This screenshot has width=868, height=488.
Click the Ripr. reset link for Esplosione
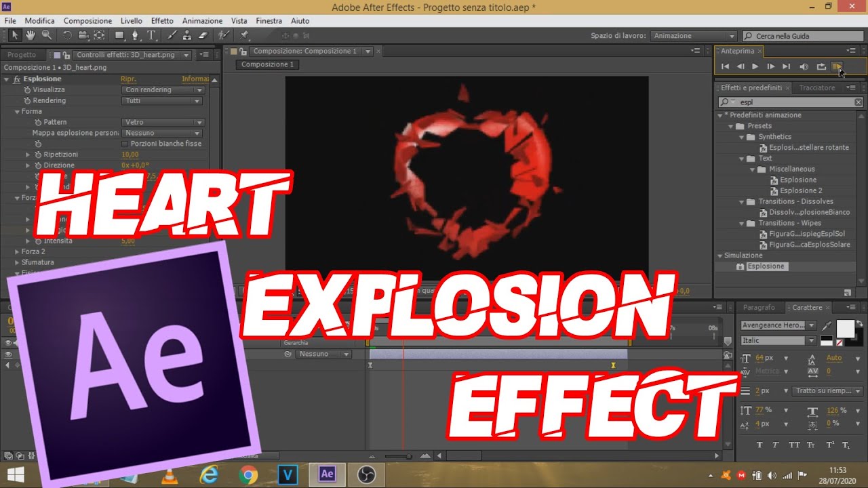(x=128, y=79)
